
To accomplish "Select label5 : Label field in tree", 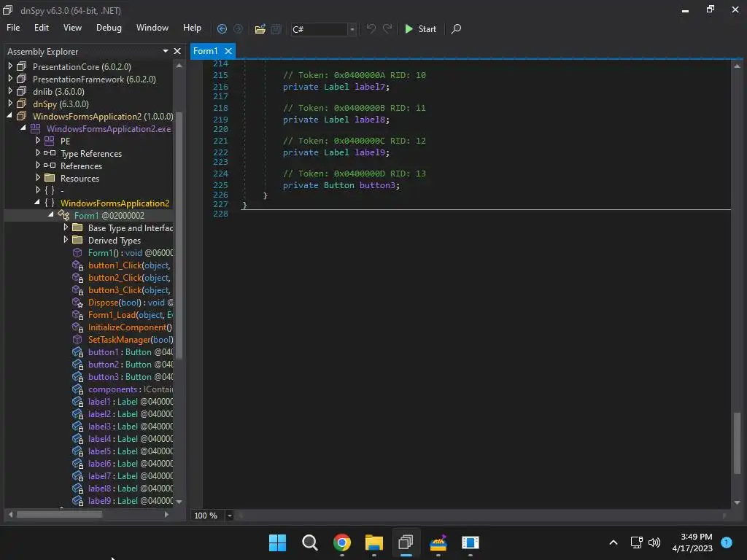I will click(x=131, y=451).
